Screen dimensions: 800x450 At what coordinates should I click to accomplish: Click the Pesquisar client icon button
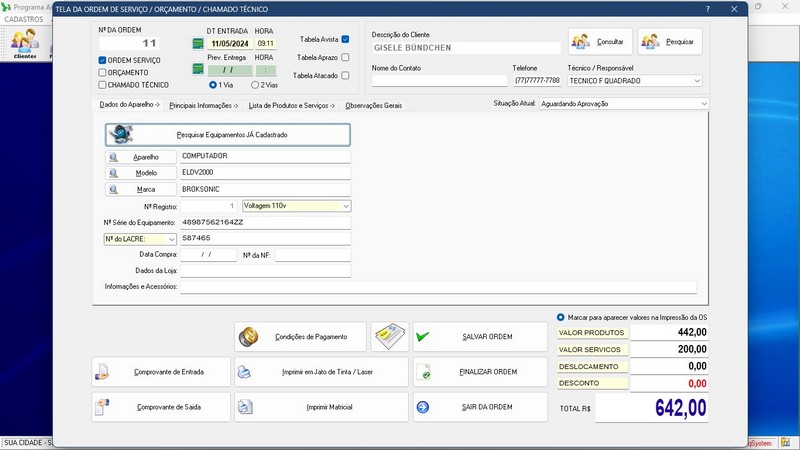click(x=669, y=42)
